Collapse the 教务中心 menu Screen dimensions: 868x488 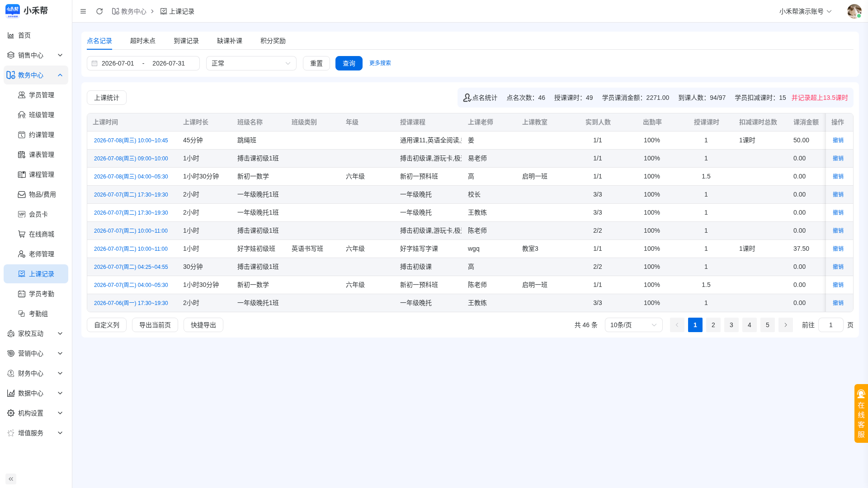(x=36, y=75)
